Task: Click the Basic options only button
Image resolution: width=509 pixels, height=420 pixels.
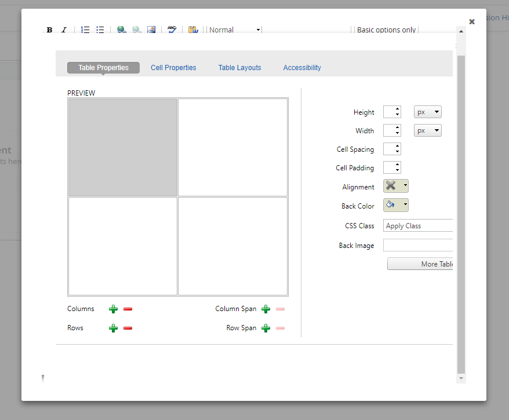Action: click(x=386, y=30)
